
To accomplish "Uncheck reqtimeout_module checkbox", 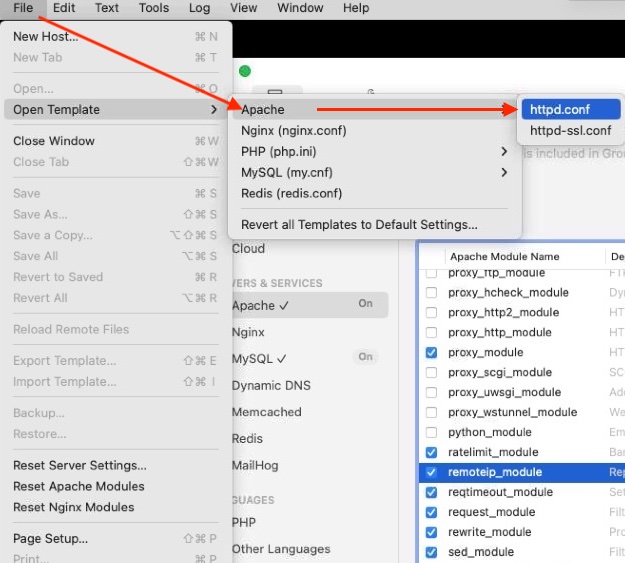I will (431, 492).
